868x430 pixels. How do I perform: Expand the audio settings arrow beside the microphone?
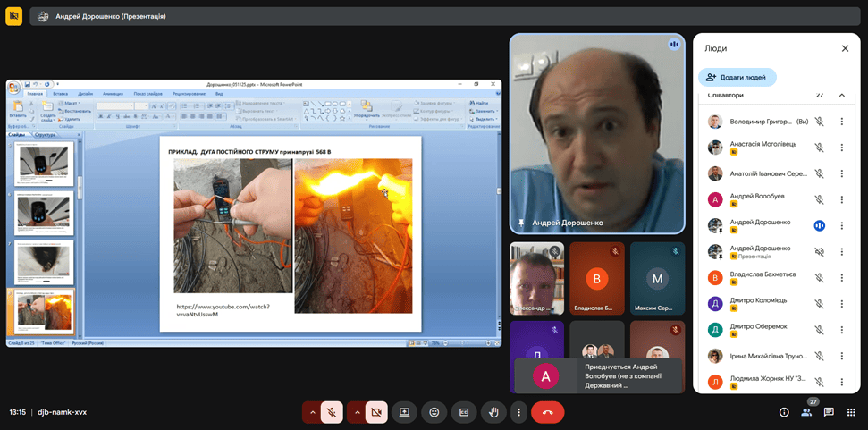311,412
